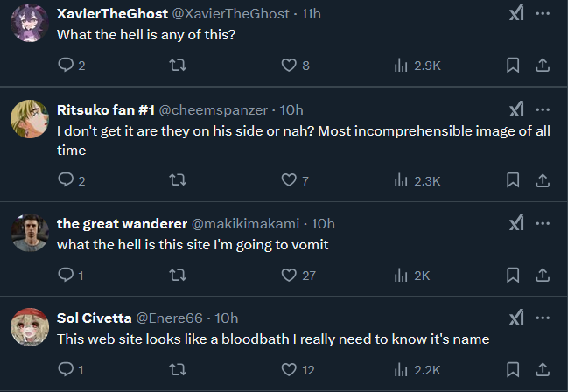568x392 pixels.
Task: Bookmark XavierTheGhost's tweet
Action: pos(513,66)
